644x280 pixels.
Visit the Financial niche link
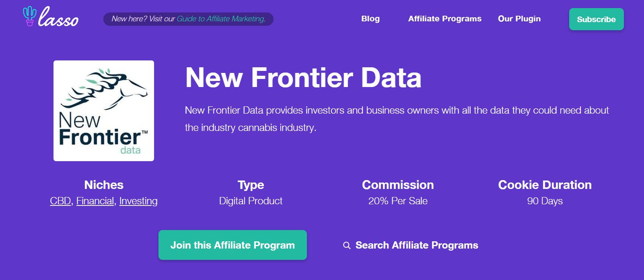point(95,201)
